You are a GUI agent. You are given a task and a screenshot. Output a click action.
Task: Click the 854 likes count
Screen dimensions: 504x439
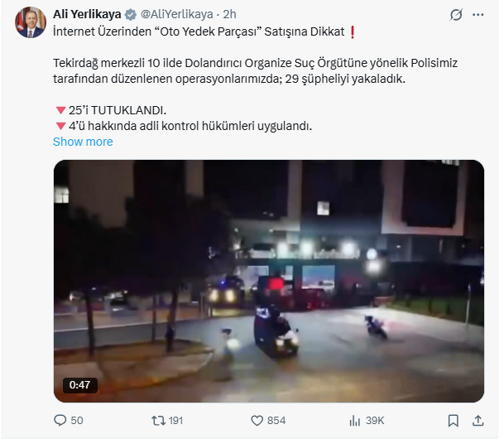pyautogui.click(x=276, y=421)
